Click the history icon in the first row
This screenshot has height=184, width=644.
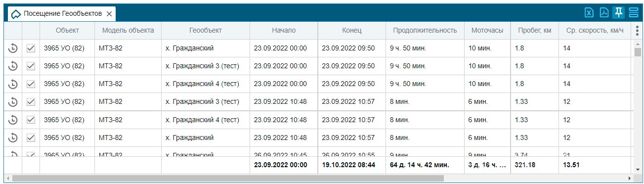13,48
